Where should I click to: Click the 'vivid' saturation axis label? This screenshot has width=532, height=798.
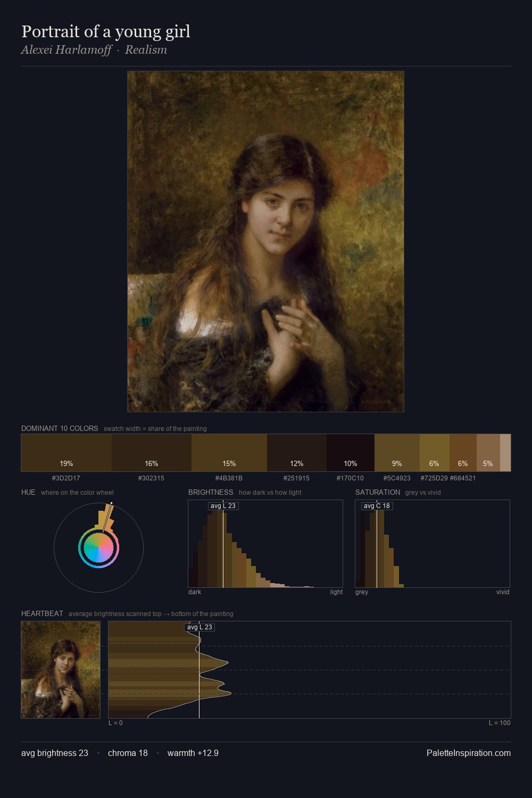(x=503, y=592)
